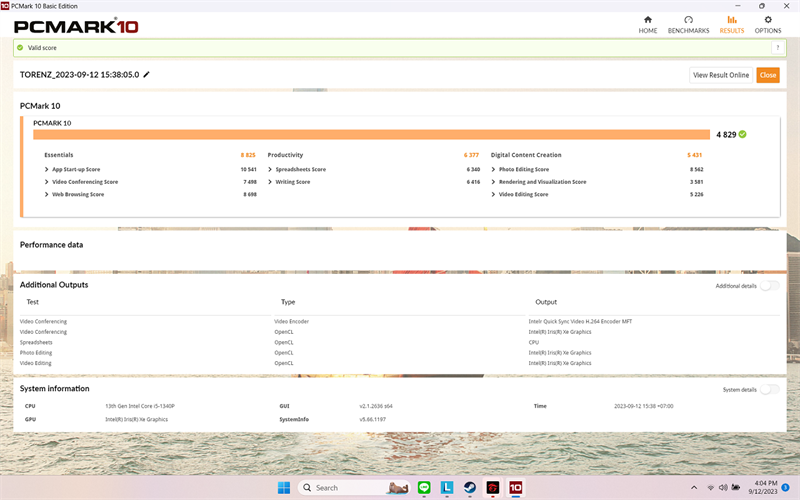Open the LINE app in taskbar
Screen dimensions: 800x500
(423, 488)
